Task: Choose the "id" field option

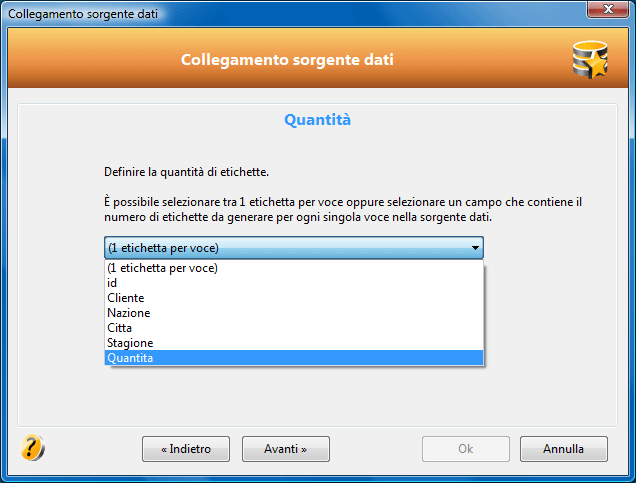Action: [294, 283]
